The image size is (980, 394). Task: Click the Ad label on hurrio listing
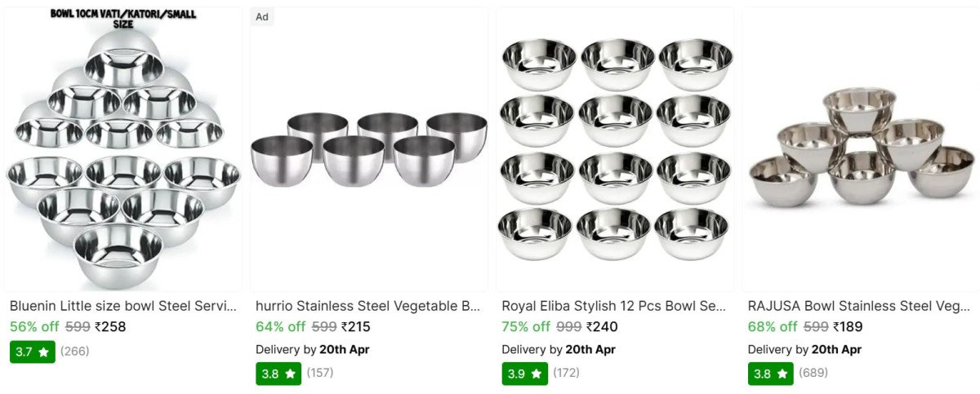click(262, 17)
